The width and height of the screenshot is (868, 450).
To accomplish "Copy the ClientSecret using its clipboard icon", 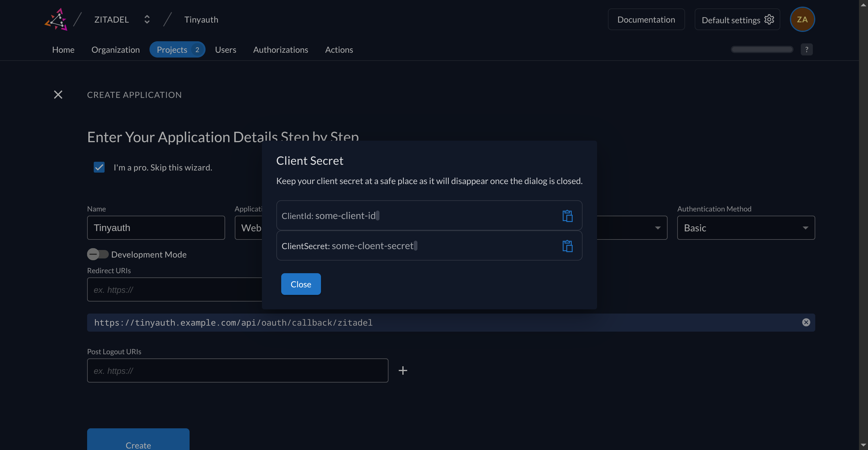I will [568, 246].
